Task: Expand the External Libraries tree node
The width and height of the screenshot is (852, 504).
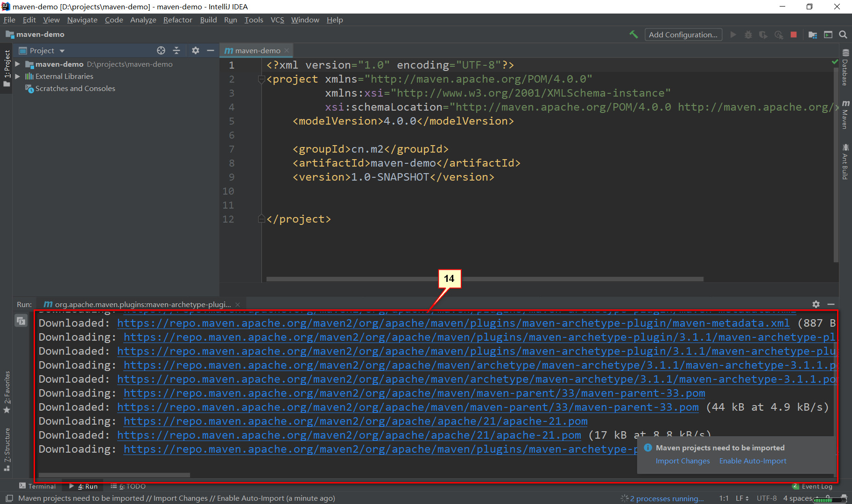Action: coord(18,76)
